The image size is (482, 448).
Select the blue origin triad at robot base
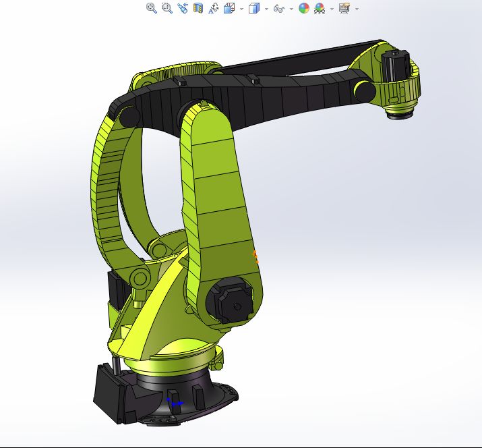coord(175,402)
